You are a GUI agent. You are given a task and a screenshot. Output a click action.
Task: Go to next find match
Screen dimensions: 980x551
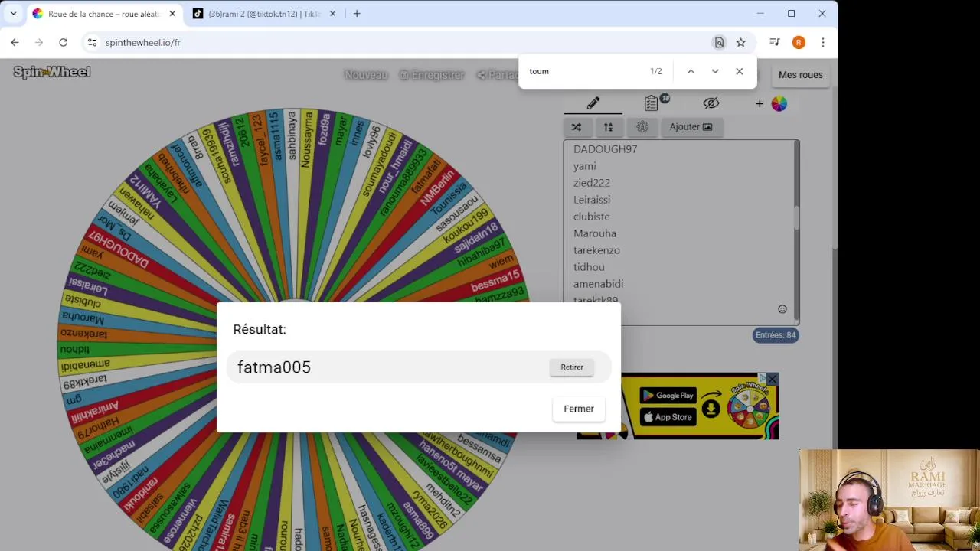[715, 71]
